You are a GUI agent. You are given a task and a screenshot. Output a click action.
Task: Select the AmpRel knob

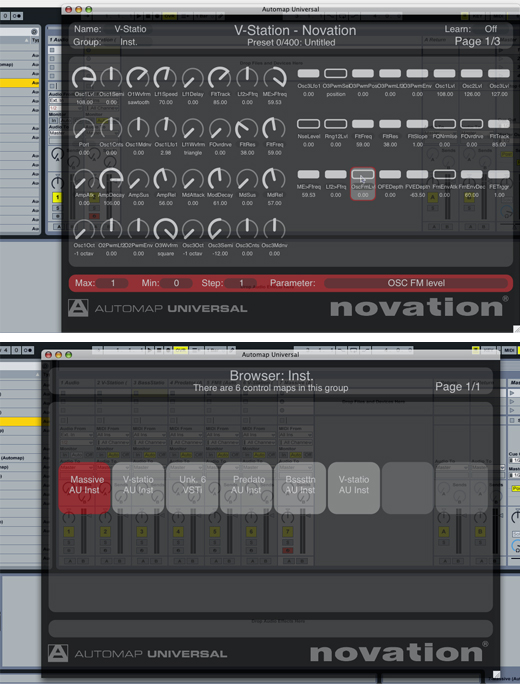pyautogui.click(x=165, y=179)
